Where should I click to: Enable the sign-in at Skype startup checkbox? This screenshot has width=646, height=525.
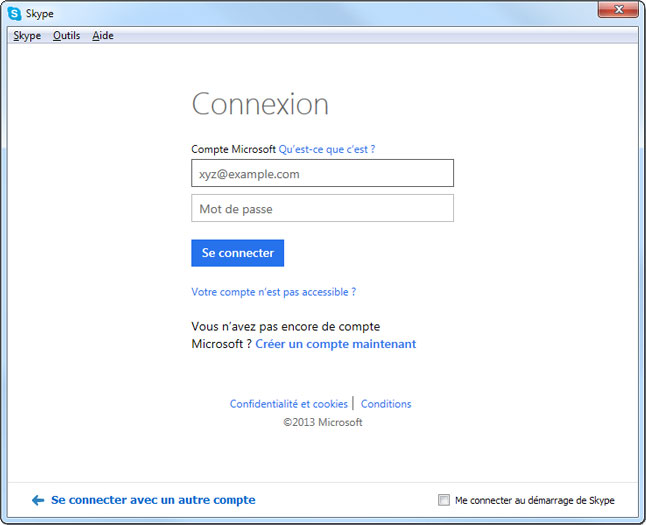click(x=444, y=500)
